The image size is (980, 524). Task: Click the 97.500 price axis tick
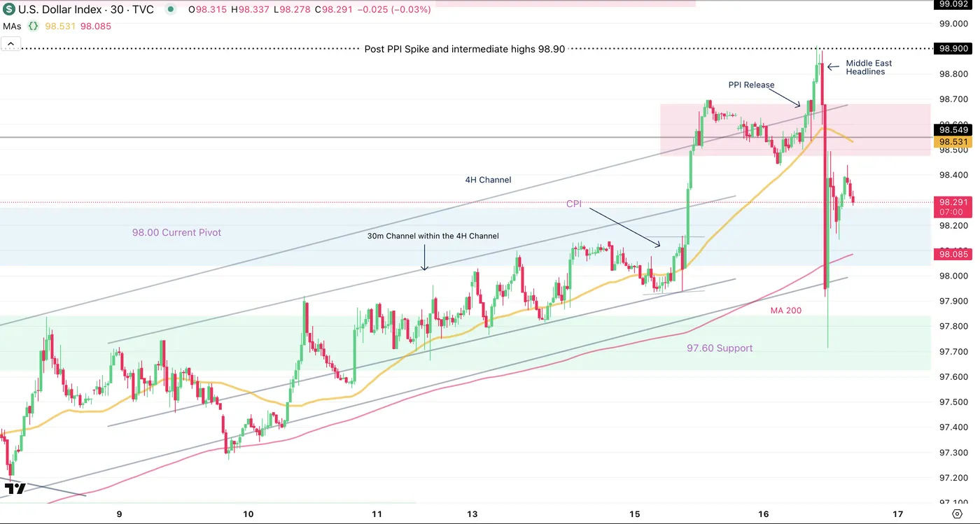pyautogui.click(x=953, y=402)
